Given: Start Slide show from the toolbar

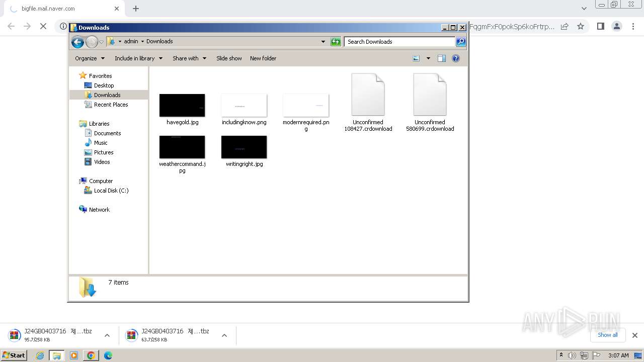Looking at the screenshot, I should tap(229, 58).
